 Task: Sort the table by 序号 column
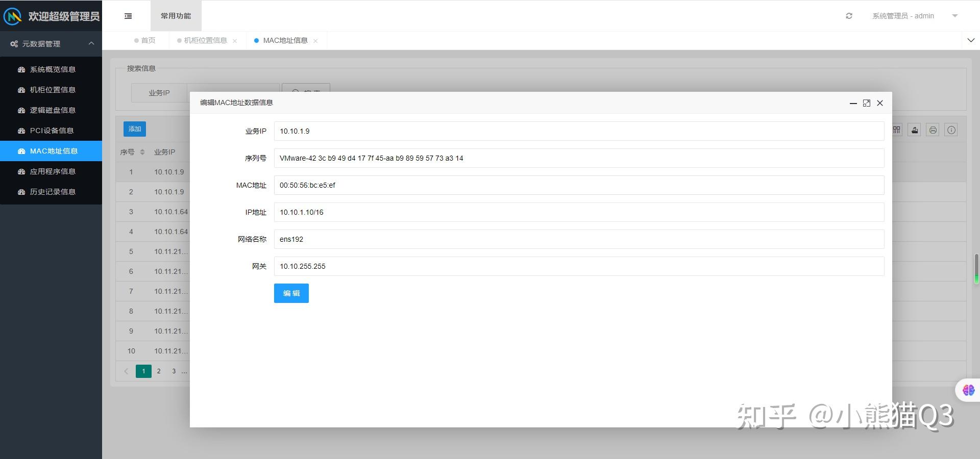[142, 152]
